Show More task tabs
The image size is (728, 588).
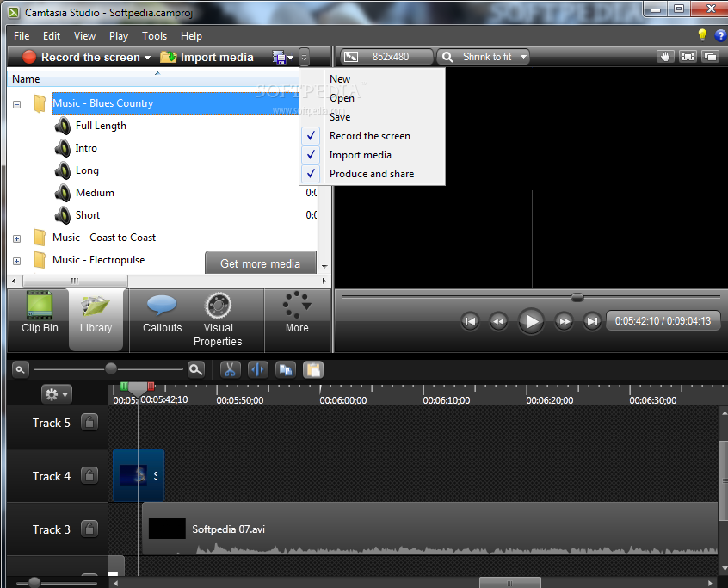click(297, 313)
